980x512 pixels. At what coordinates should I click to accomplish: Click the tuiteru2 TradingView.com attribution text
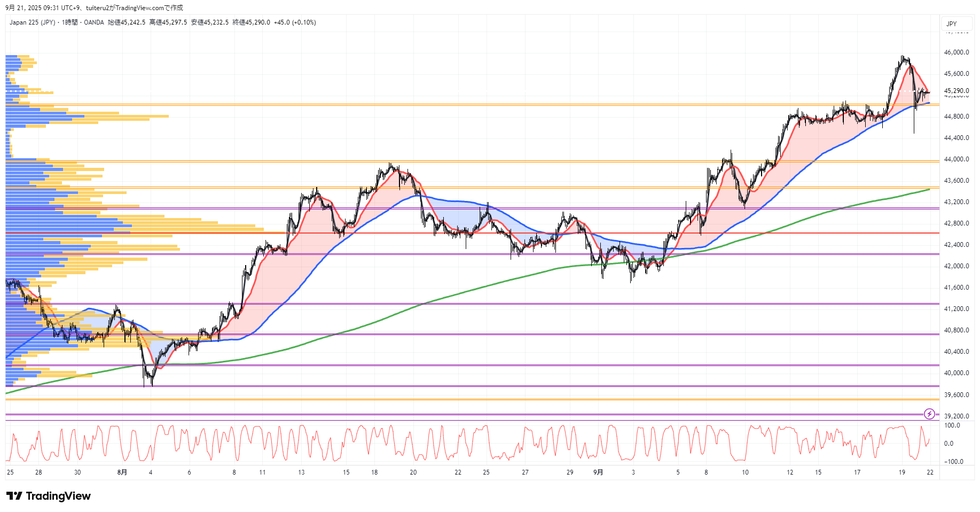click(x=134, y=7)
